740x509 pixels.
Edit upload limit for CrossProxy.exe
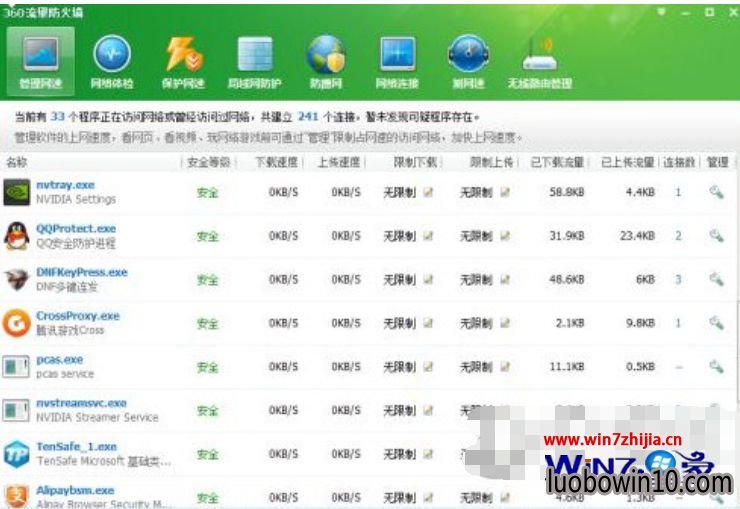[505, 323]
